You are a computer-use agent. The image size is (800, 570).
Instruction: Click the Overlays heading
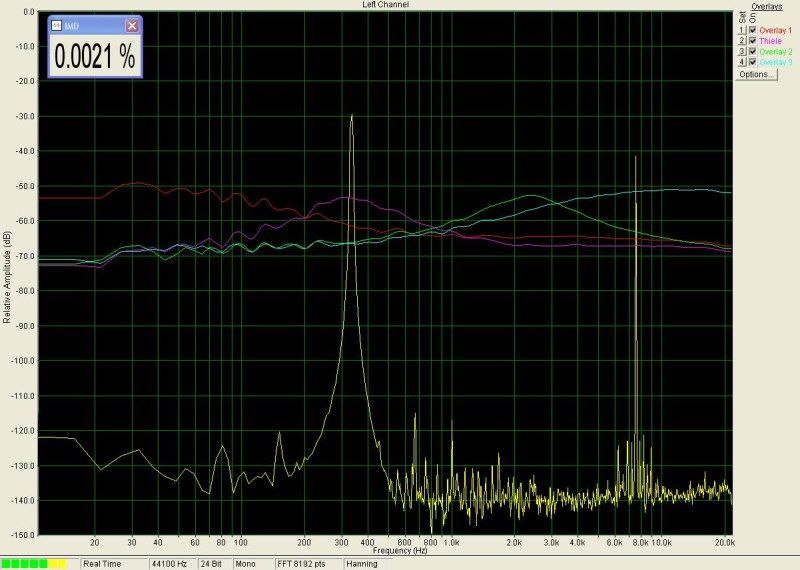pyautogui.click(x=767, y=7)
